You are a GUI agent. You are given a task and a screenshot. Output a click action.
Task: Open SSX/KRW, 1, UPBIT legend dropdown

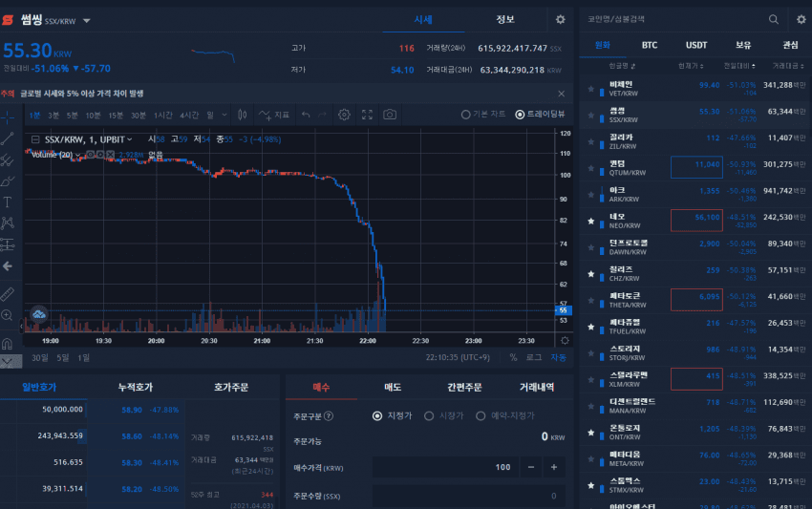click(130, 139)
